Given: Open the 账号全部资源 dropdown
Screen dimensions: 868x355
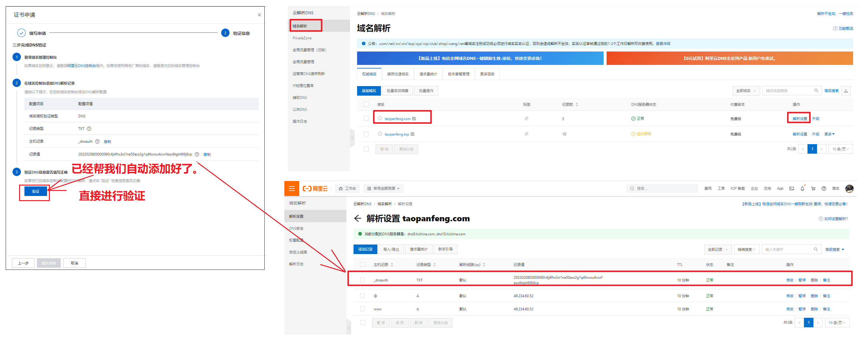Looking at the screenshot, I should pyautogui.click(x=383, y=189).
